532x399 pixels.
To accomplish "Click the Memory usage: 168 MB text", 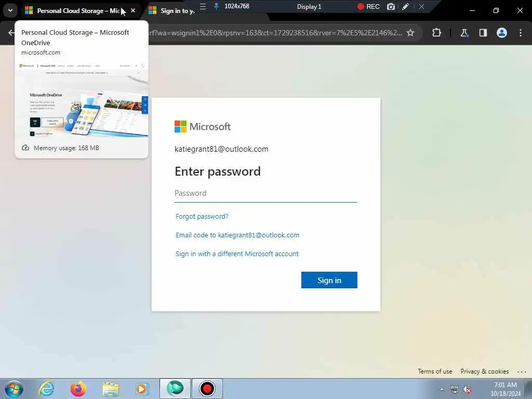I will click(66, 148).
